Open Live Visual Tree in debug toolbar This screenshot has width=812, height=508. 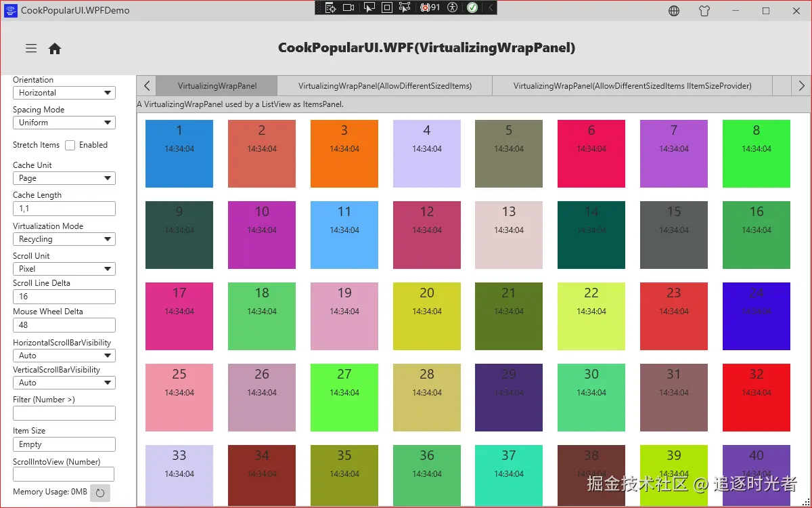click(x=330, y=7)
